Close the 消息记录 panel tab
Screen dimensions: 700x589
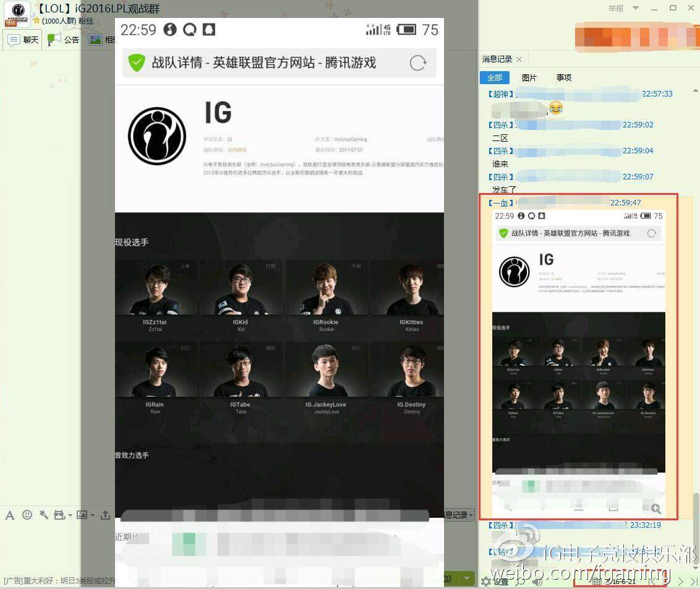(519, 59)
